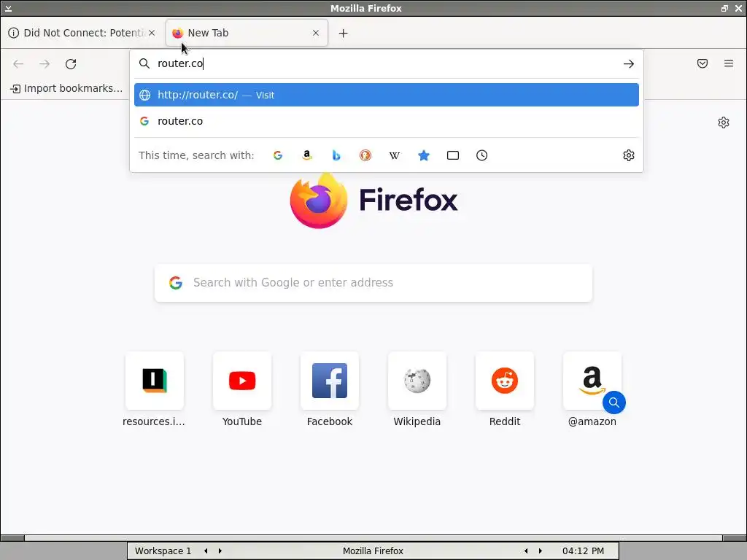Click previous window arrow in taskbar

526,551
